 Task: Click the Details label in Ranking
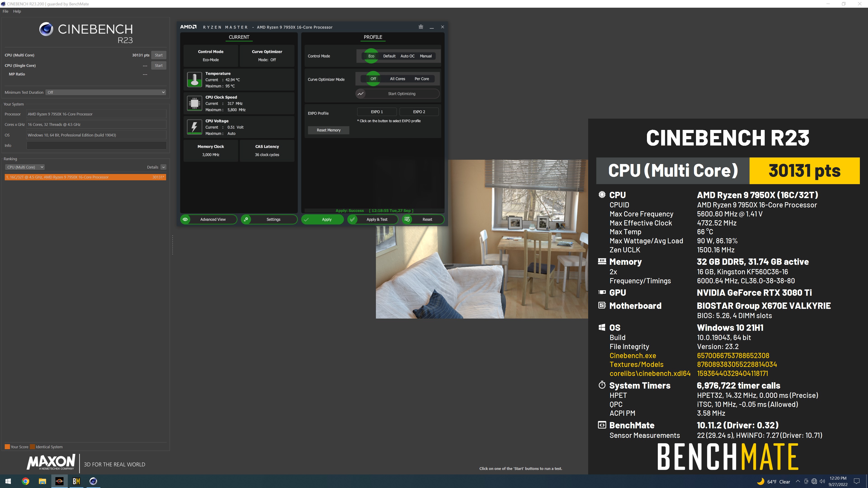[152, 167]
